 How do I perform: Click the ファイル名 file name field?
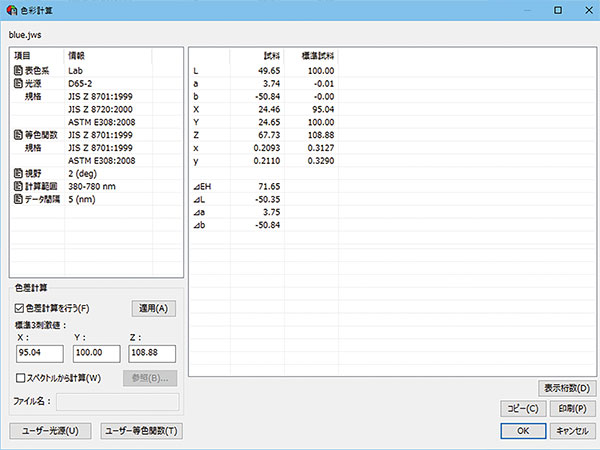[117, 402]
